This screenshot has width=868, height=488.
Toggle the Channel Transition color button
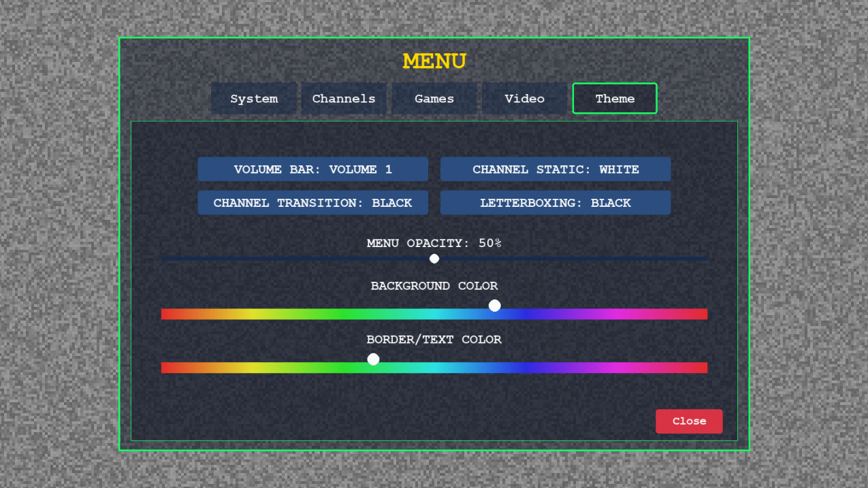tap(313, 203)
